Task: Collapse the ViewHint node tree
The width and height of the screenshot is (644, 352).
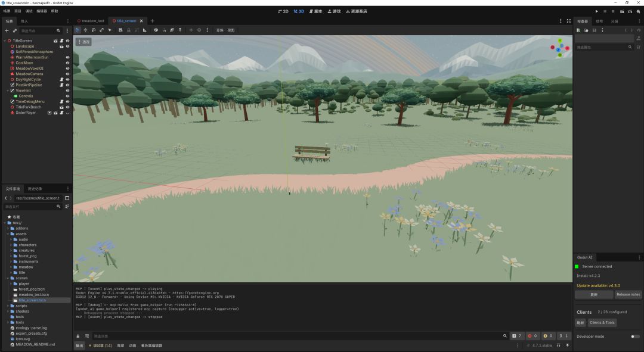Action: [x=7, y=91]
